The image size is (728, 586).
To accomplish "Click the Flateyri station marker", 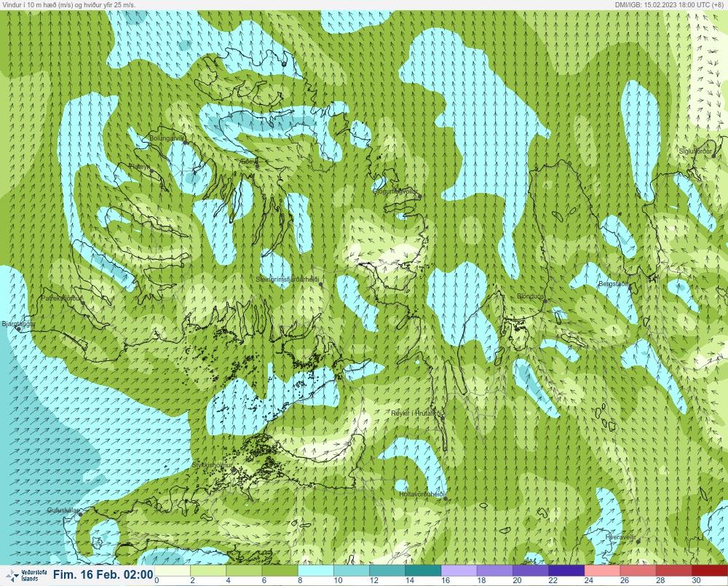I will click(152, 171).
